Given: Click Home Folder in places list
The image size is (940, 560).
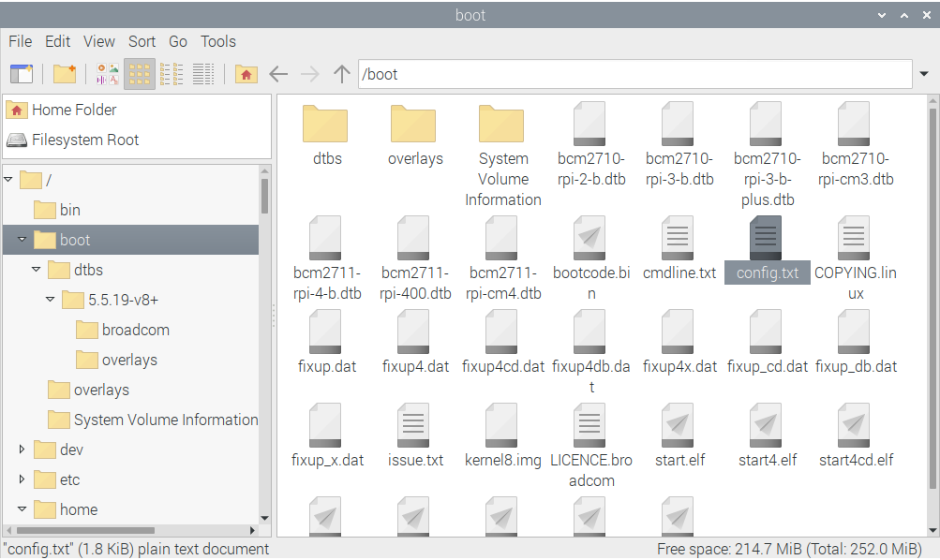Looking at the screenshot, I should coord(73,110).
